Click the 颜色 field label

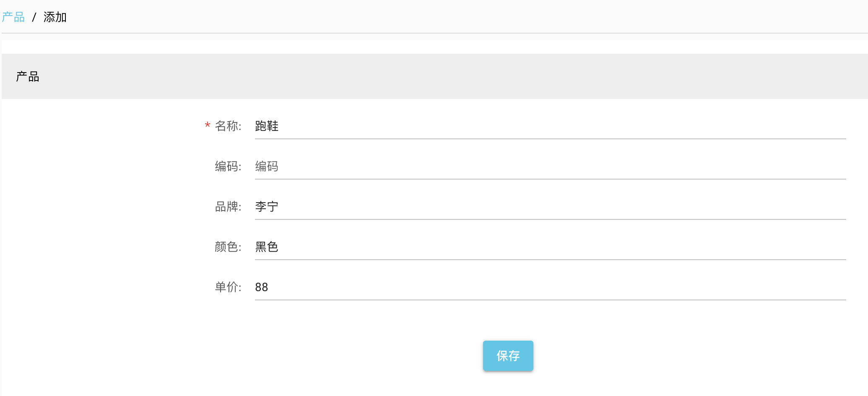click(228, 247)
